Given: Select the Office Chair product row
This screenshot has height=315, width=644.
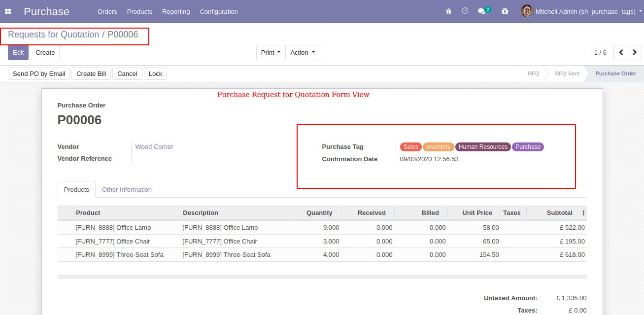Looking at the screenshot, I should coord(113,242).
